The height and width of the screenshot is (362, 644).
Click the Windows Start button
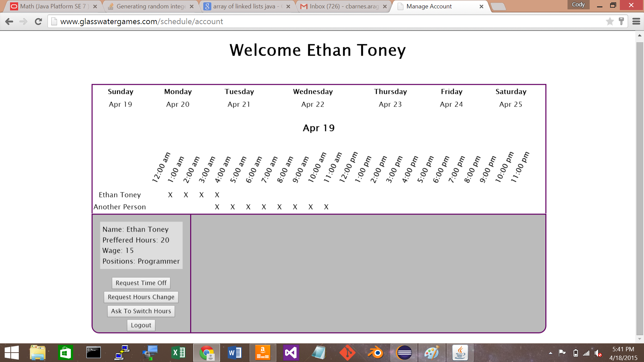[x=12, y=353]
